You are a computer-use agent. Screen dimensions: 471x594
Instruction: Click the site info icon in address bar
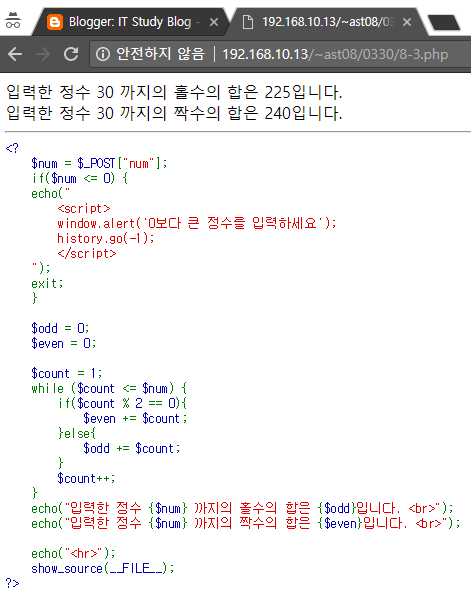pyautogui.click(x=103, y=54)
